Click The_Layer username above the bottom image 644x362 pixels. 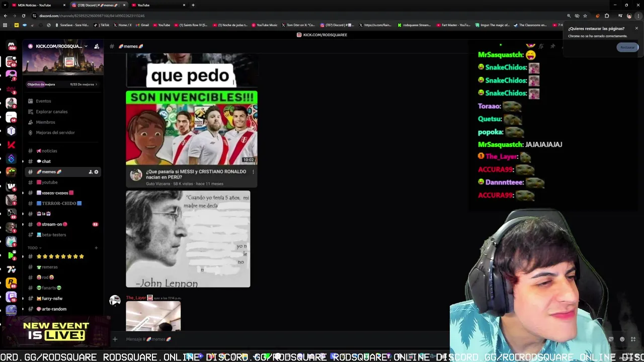pyautogui.click(x=136, y=298)
